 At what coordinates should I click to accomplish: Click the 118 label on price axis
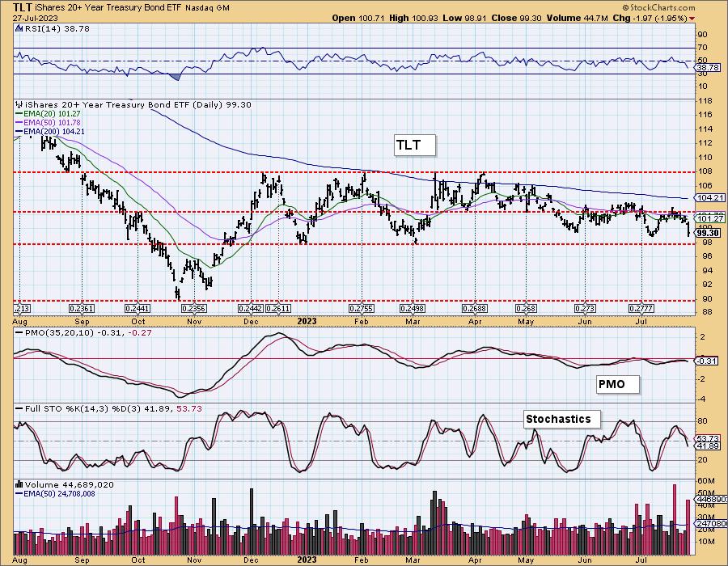pos(707,101)
